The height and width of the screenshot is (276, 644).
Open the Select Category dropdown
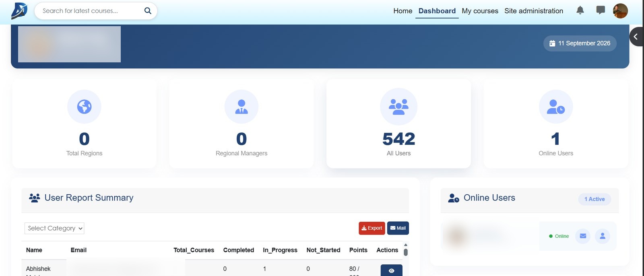click(x=54, y=228)
